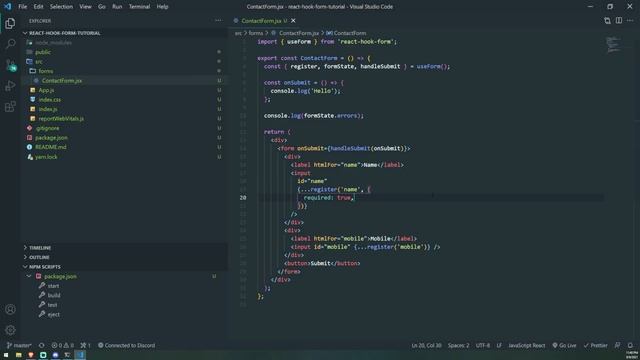The height and width of the screenshot is (360, 640).
Task: Click the feedback icon in status bar
Action: 617,345
